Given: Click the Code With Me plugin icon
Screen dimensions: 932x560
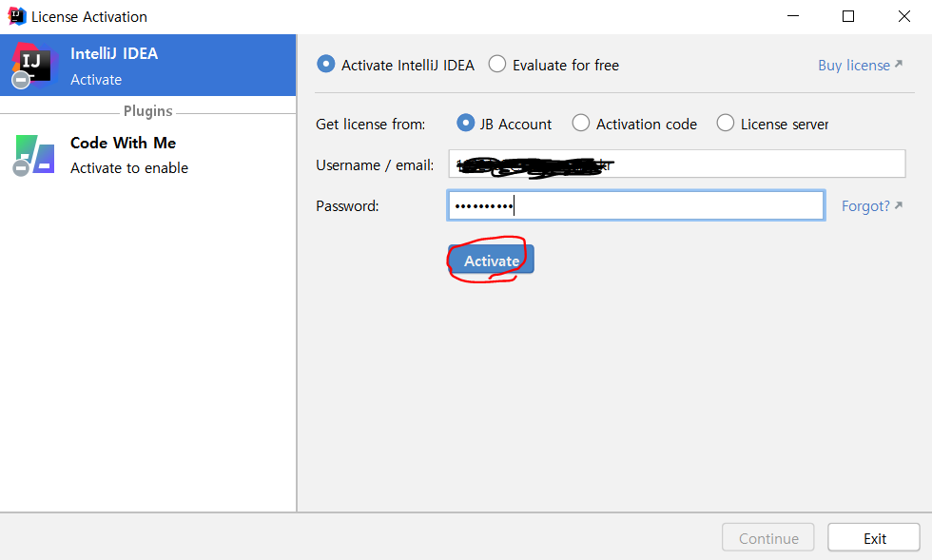Looking at the screenshot, I should [34, 155].
